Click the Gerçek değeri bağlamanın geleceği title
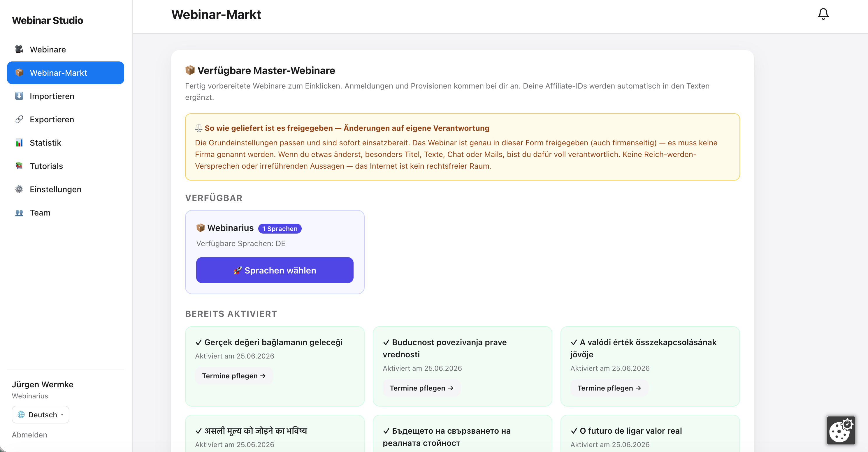868x452 pixels. pos(273,342)
